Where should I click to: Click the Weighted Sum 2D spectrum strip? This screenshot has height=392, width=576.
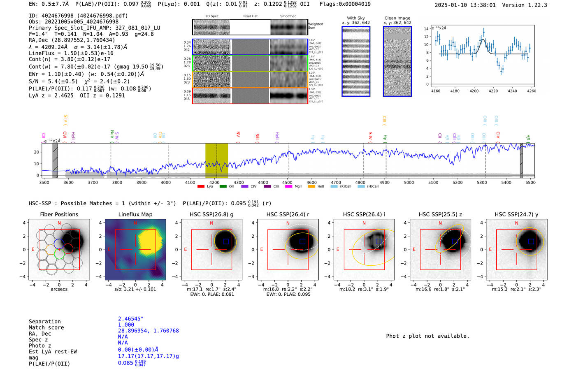250,27
